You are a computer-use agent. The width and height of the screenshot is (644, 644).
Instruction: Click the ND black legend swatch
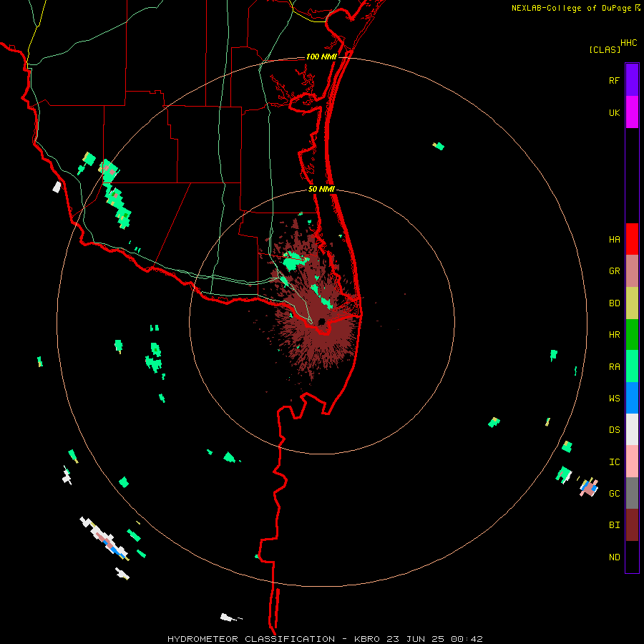(x=632, y=557)
